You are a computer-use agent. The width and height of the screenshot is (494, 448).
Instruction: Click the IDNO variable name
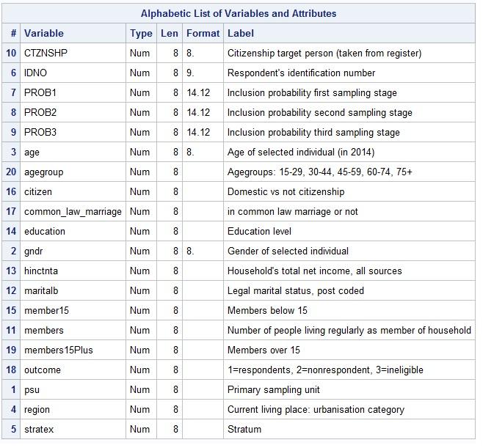[x=36, y=73]
